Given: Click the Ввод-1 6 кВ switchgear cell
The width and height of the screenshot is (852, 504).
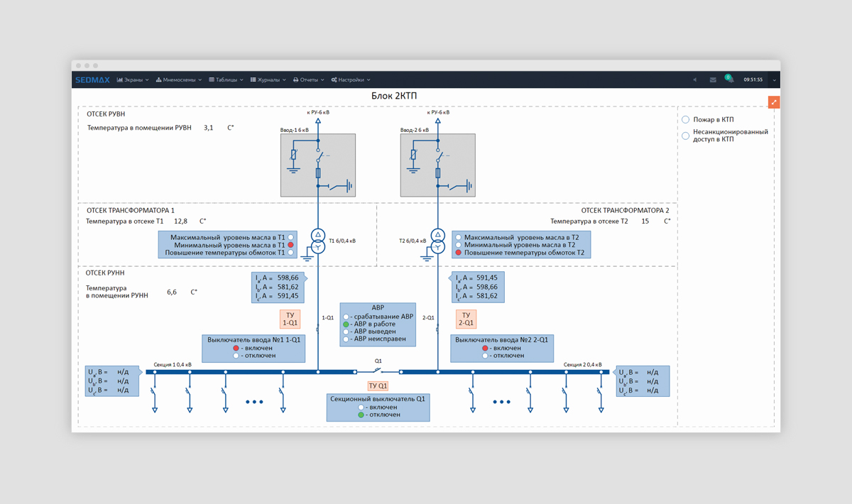Looking at the screenshot, I should point(317,166).
